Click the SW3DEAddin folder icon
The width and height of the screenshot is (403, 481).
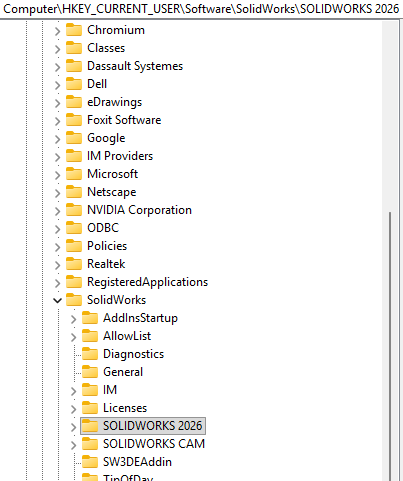pyautogui.click(x=90, y=462)
